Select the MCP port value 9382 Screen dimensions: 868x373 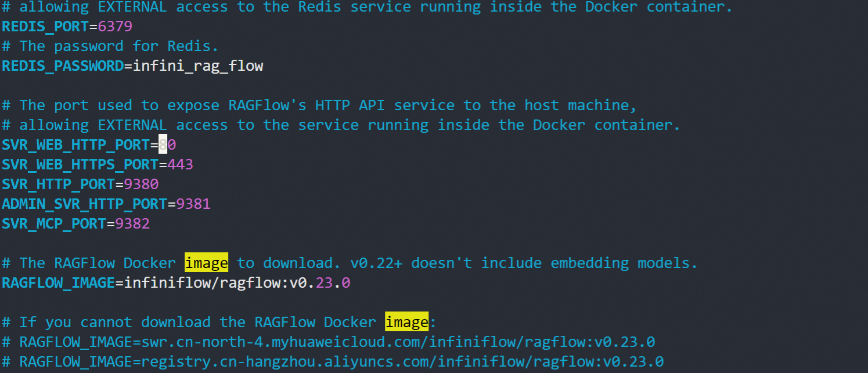click(133, 224)
